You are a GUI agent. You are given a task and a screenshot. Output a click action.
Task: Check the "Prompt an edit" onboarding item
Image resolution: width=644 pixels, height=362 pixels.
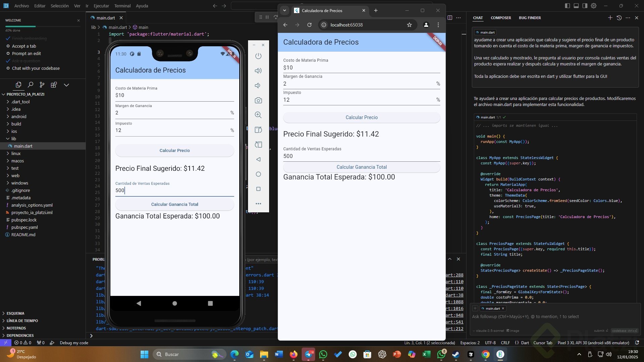tap(26, 54)
